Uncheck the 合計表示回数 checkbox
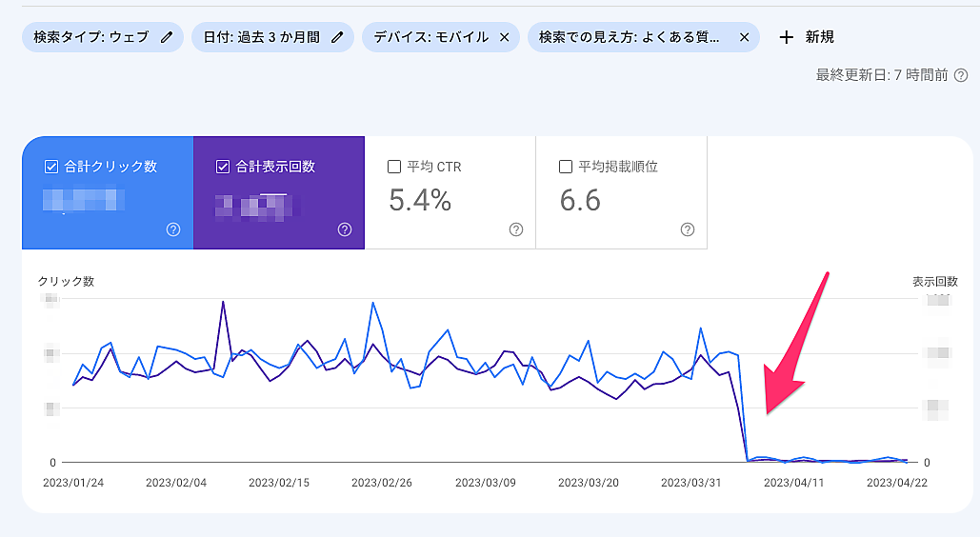Viewport: 980px width, 537px height. click(x=223, y=167)
